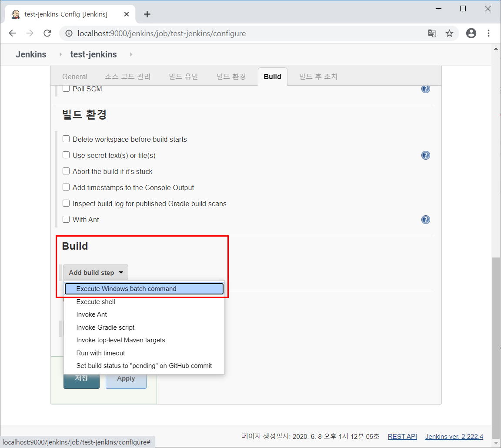
Task: Switch to the 빌드 후 조치 tab
Action: coord(318,77)
